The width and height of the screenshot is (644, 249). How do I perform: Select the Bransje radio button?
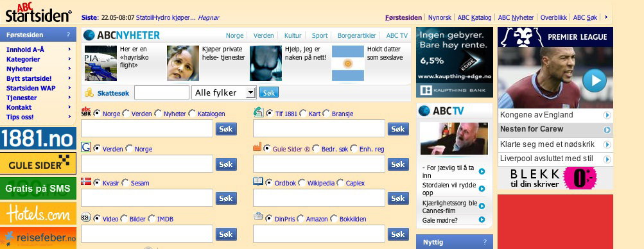[x=326, y=113]
